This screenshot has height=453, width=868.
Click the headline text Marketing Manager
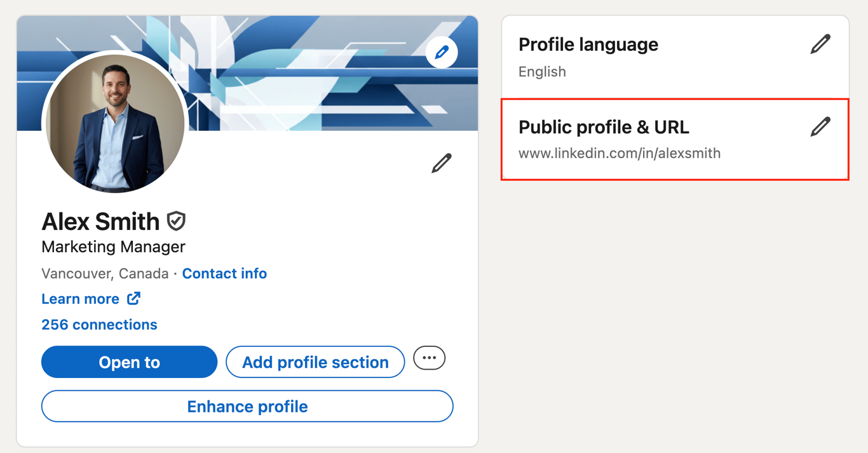[113, 247]
